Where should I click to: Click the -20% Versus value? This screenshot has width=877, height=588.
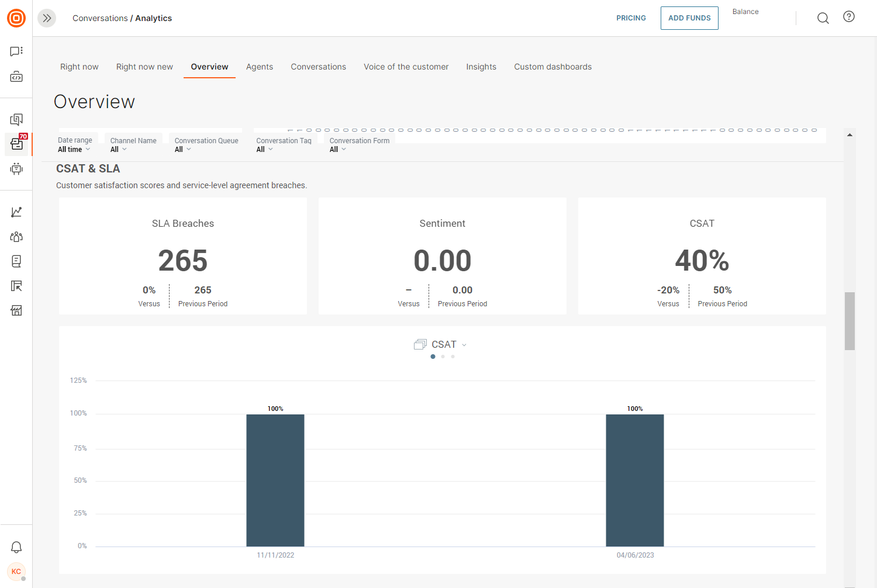click(668, 290)
